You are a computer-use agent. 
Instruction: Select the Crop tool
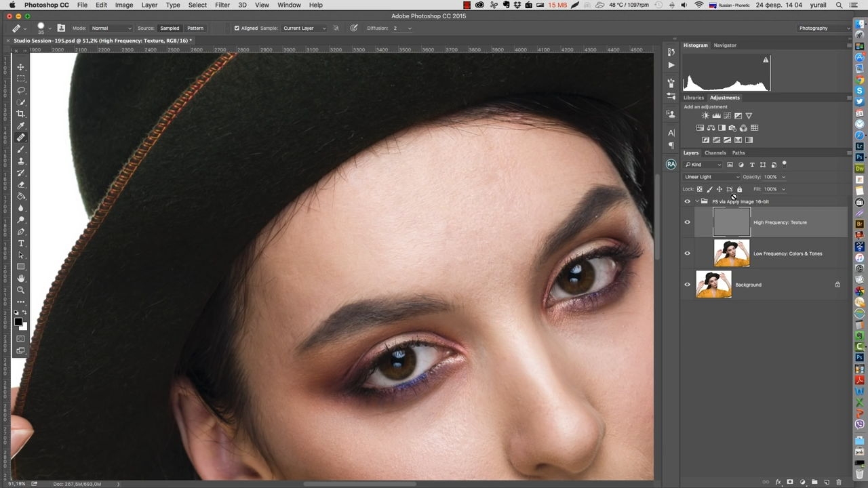pyautogui.click(x=21, y=114)
